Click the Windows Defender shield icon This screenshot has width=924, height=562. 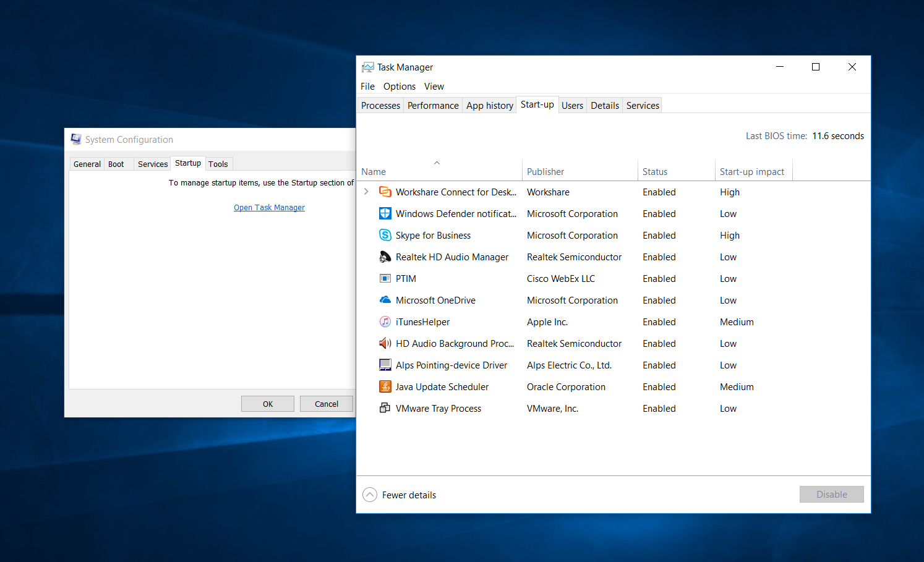tap(385, 213)
